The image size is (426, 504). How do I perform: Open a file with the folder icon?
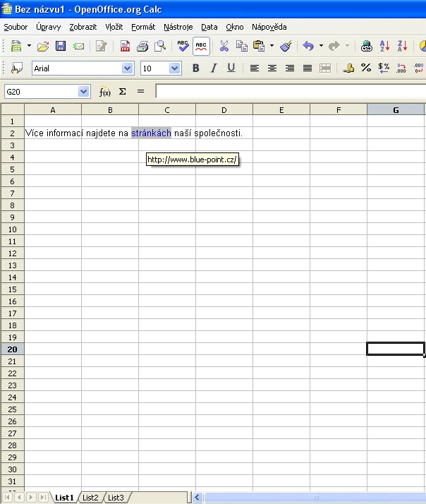point(43,47)
